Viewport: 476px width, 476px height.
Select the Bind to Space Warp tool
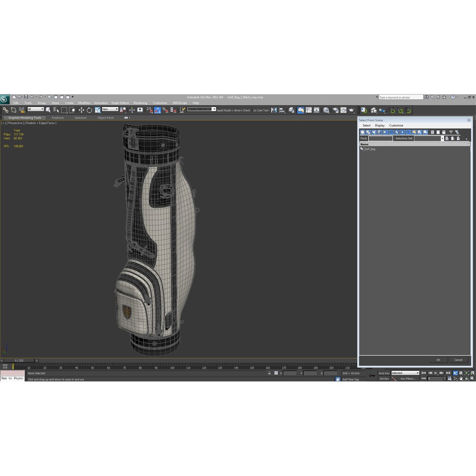[22, 110]
